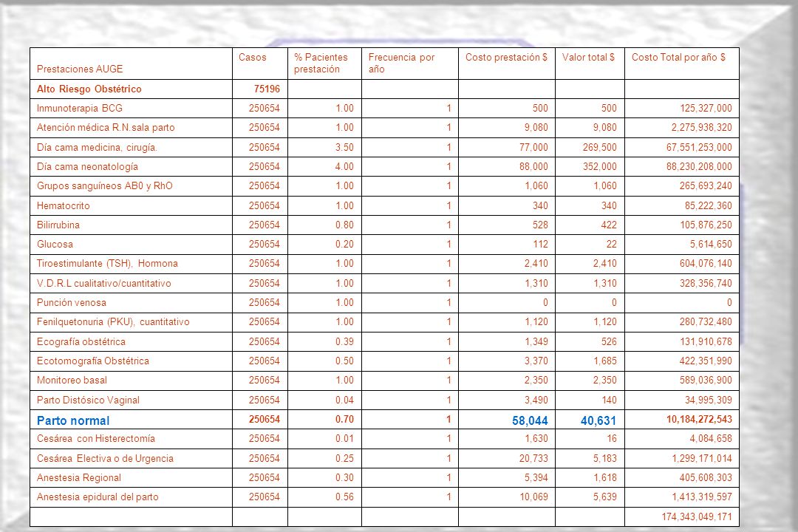The width and height of the screenshot is (798, 532).
Task: Select the grand total 174,343,049,171
Action: (x=697, y=516)
